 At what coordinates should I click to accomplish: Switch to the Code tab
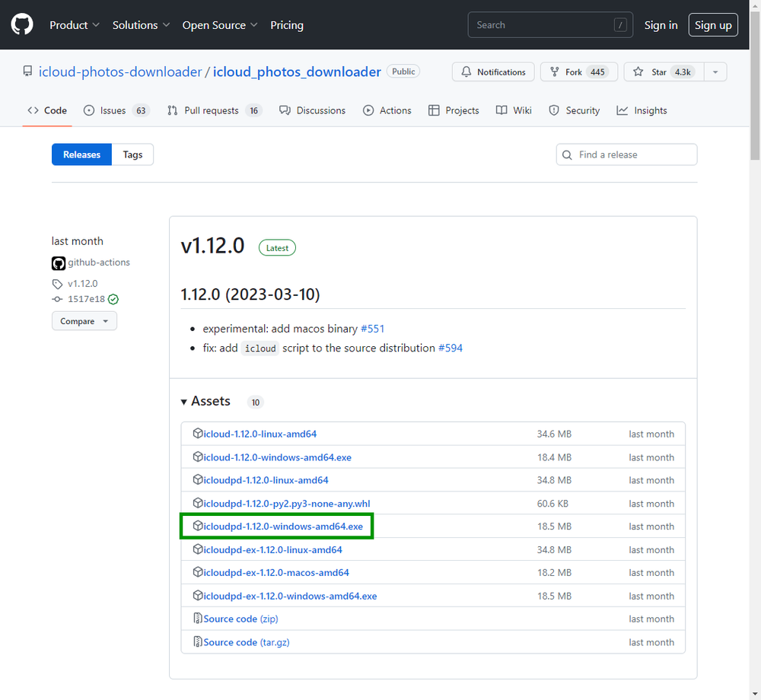coord(47,110)
